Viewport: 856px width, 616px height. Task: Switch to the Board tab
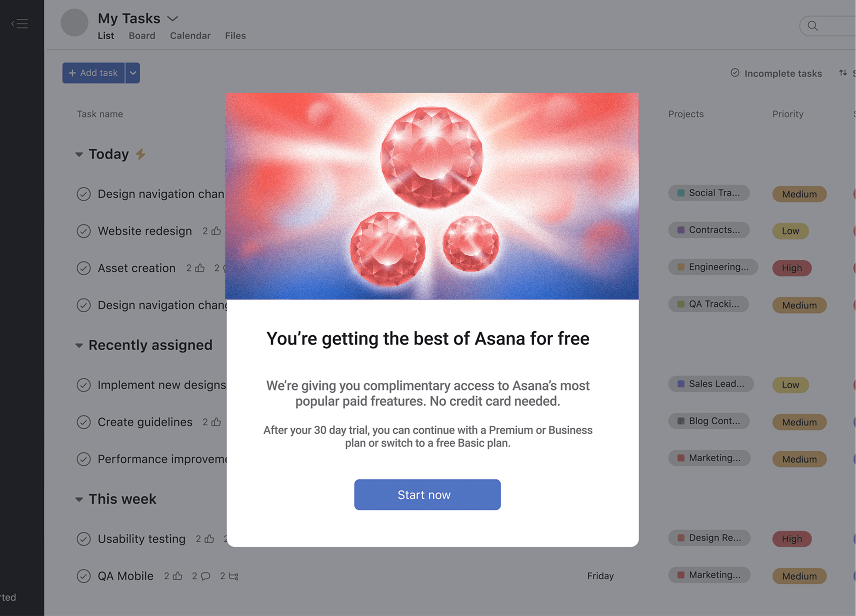(142, 36)
